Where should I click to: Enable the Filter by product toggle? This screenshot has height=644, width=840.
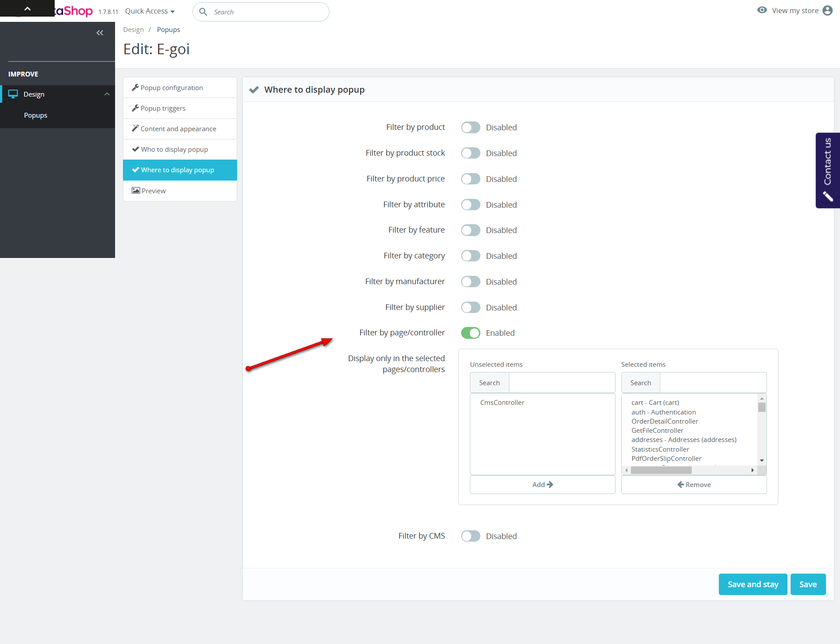(471, 127)
